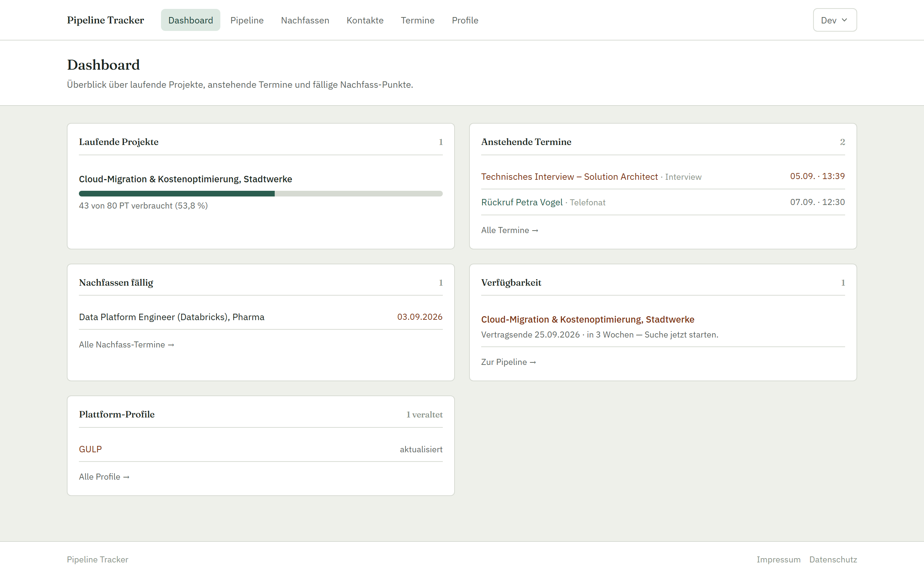Follow the Alle Profile link
Viewport: 924px width, 577px height.
point(104,477)
